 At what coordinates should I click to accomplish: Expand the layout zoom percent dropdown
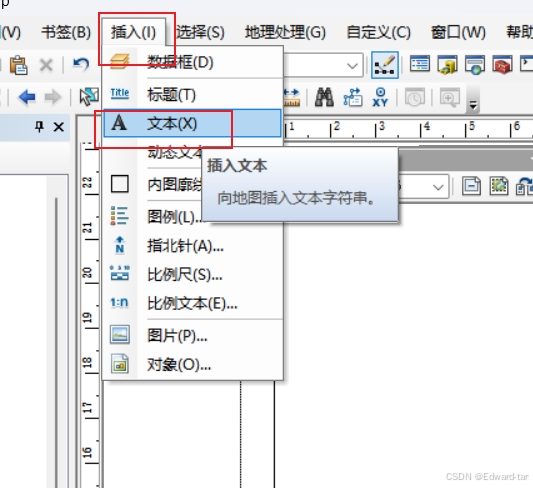[438, 187]
